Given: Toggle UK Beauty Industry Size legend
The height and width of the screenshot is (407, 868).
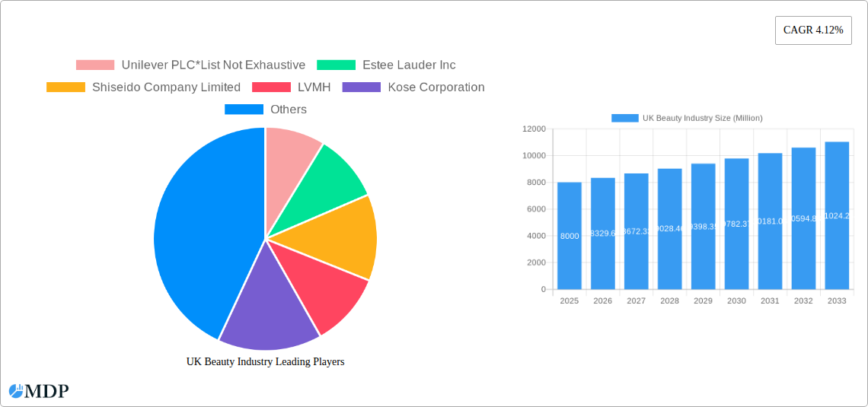Looking at the screenshot, I should pos(625,118).
